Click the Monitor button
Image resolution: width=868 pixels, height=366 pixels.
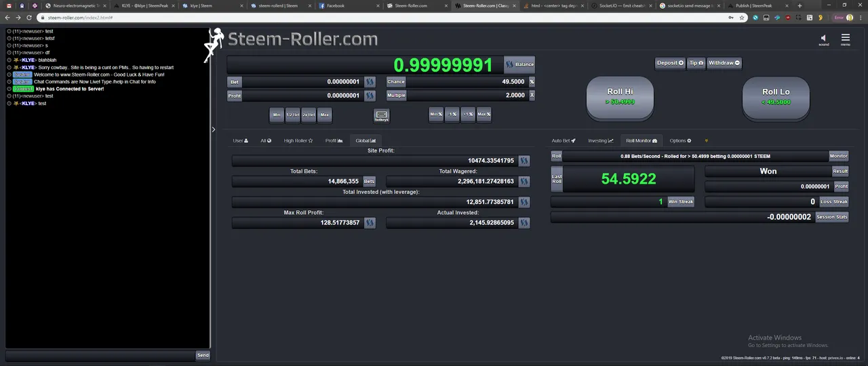click(x=839, y=156)
